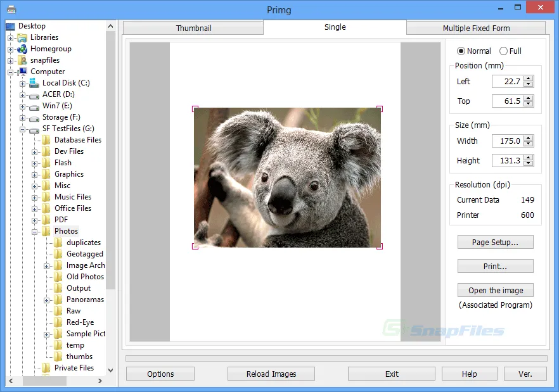Open the Page Setup dialog

click(x=495, y=243)
